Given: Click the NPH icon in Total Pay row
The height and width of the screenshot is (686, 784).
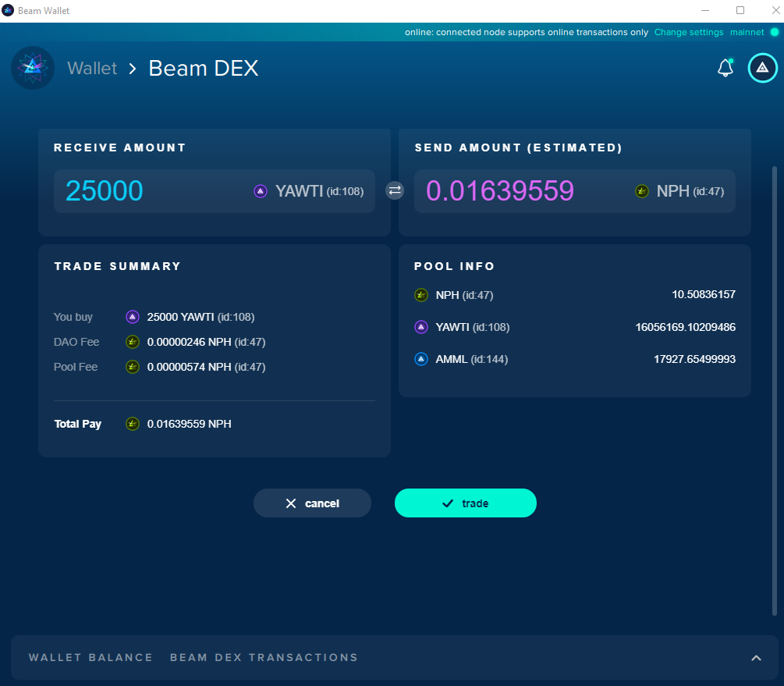Looking at the screenshot, I should [133, 424].
